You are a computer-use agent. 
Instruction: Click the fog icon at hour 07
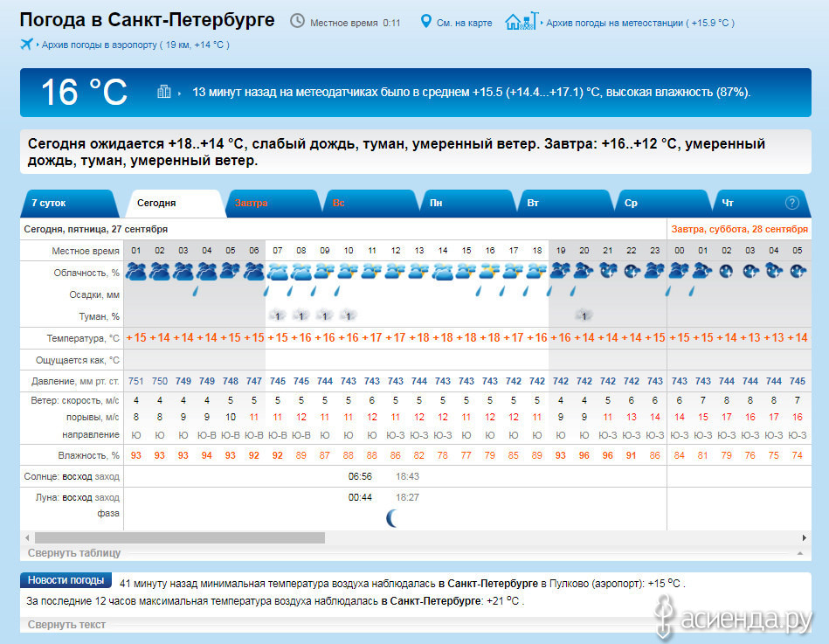(278, 315)
